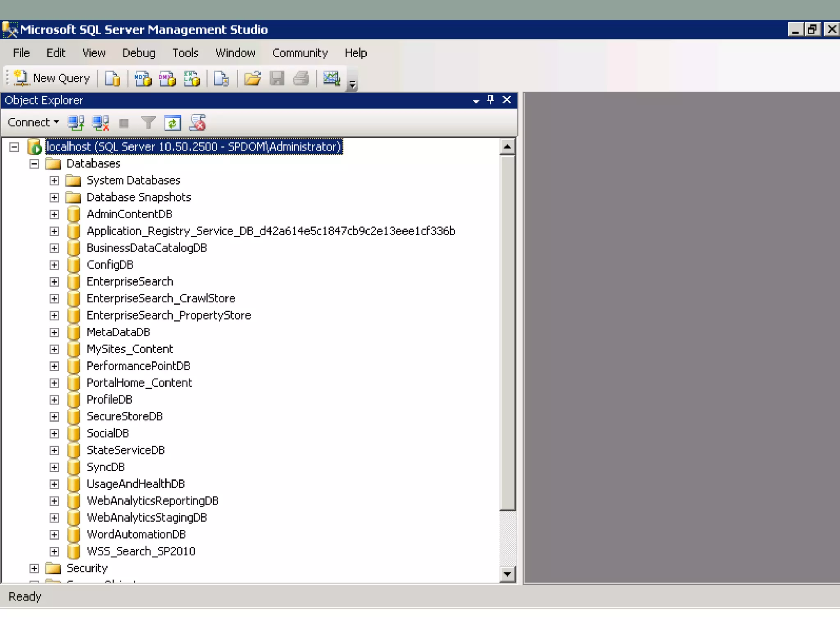Viewport: 840px width, 630px height.
Task: Expand Database Snapshots folder
Action: 54,198
